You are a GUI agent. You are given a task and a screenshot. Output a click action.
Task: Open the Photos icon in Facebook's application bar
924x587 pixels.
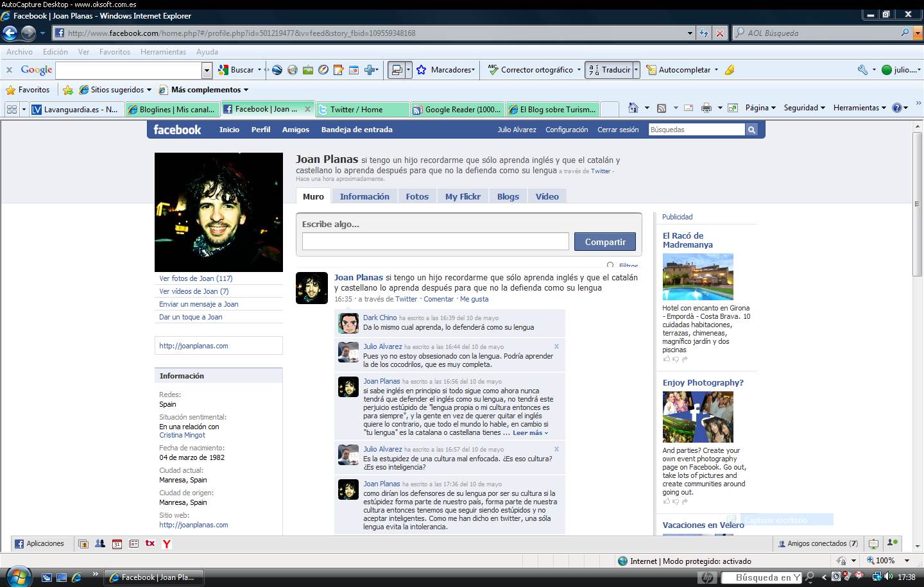pos(83,543)
